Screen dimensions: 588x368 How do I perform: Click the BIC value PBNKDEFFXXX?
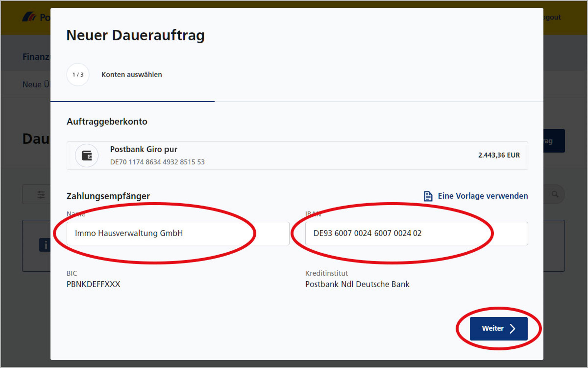pos(93,284)
